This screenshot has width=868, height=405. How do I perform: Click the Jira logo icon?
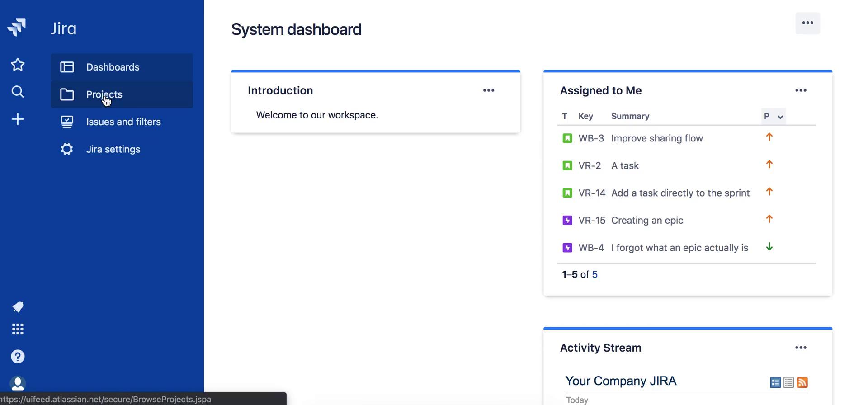coord(17,27)
